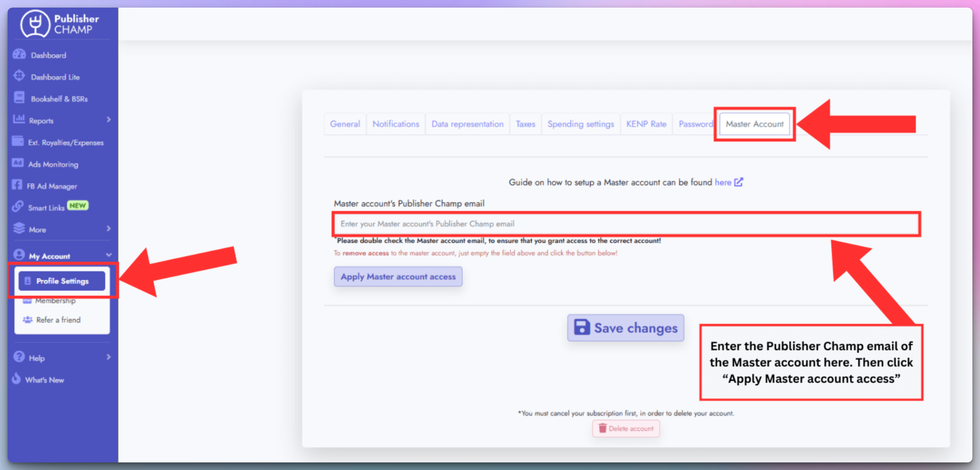The height and width of the screenshot is (470, 980).
Task: Open FB Ad Manager page
Action: point(52,186)
